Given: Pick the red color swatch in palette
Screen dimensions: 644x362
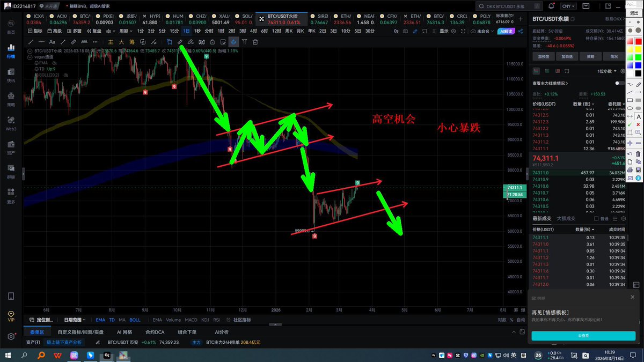Looking at the screenshot, I should click(638, 41).
